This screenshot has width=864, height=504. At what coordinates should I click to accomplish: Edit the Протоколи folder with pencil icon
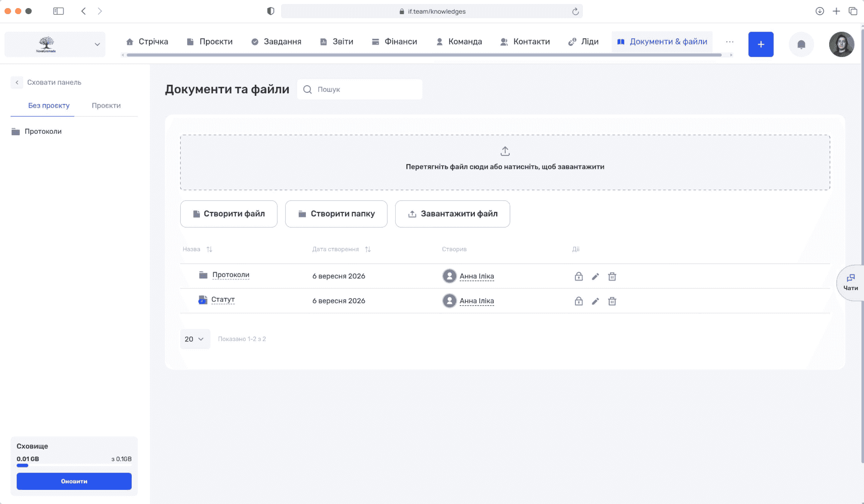coord(596,276)
